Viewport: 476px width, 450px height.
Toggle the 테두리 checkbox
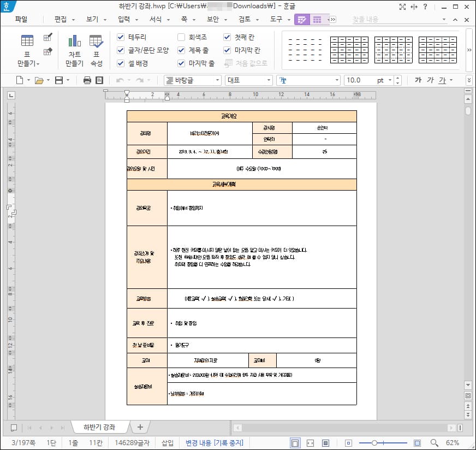[x=121, y=37]
